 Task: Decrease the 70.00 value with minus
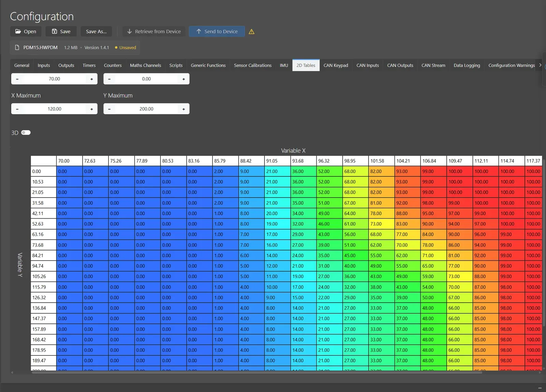(x=17, y=79)
